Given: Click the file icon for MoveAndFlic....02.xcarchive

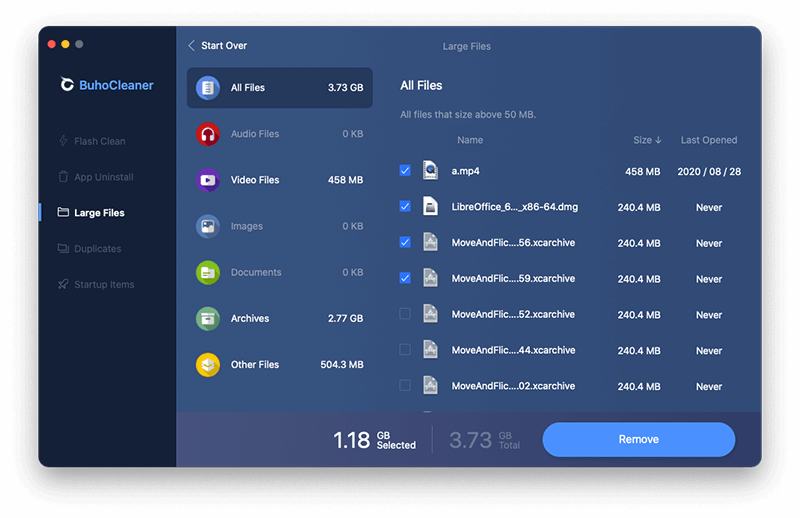Looking at the screenshot, I should point(430,385).
